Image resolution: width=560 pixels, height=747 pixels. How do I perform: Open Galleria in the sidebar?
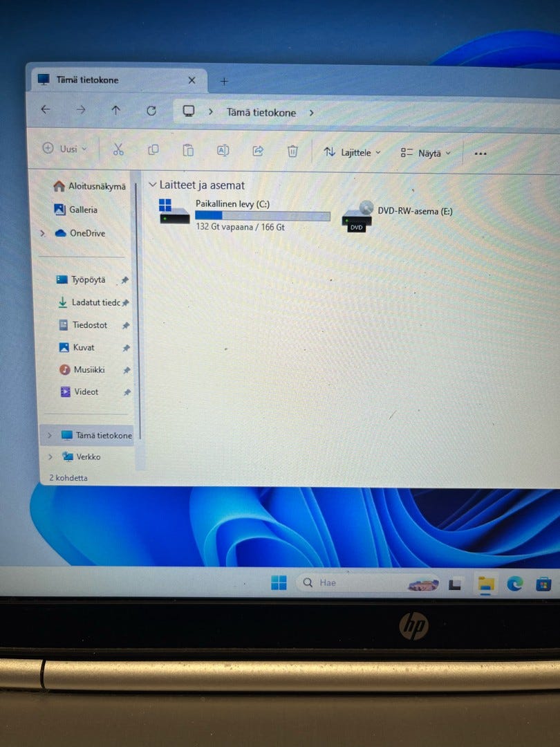[76, 210]
